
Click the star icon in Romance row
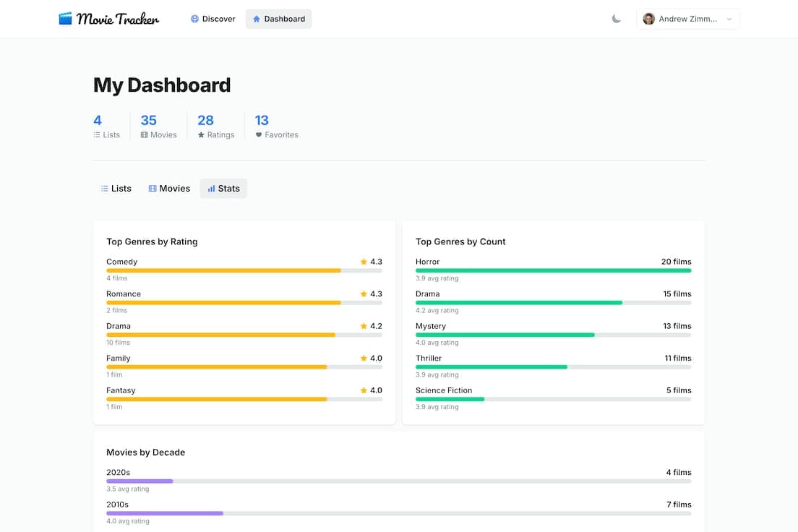364,293
